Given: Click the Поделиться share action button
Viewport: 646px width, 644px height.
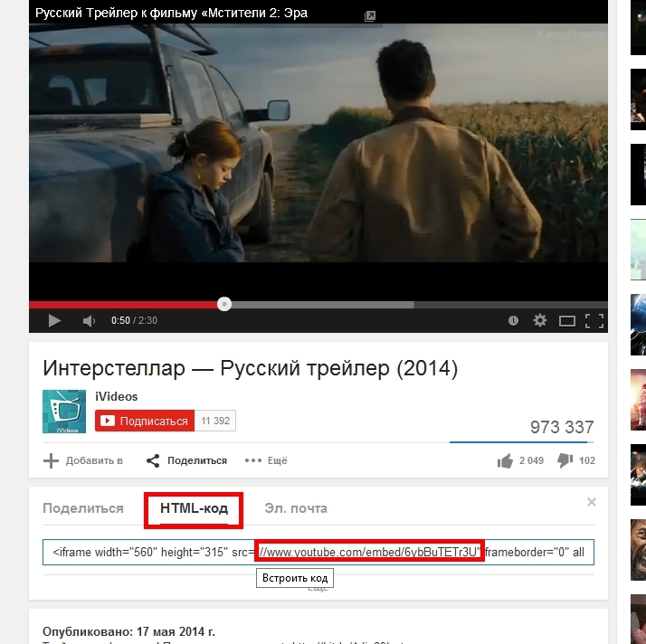Looking at the screenshot, I should (x=186, y=460).
